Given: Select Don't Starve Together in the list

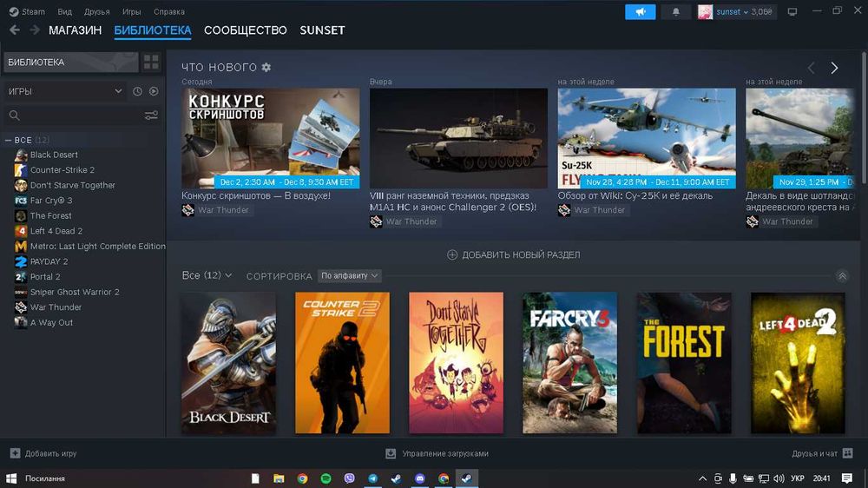Looking at the screenshot, I should pyautogui.click(x=73, y=185).
